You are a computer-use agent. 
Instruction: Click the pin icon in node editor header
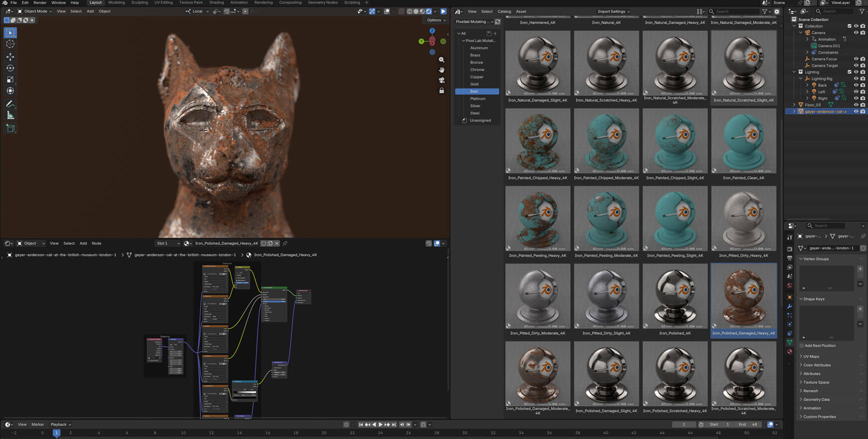285,243
